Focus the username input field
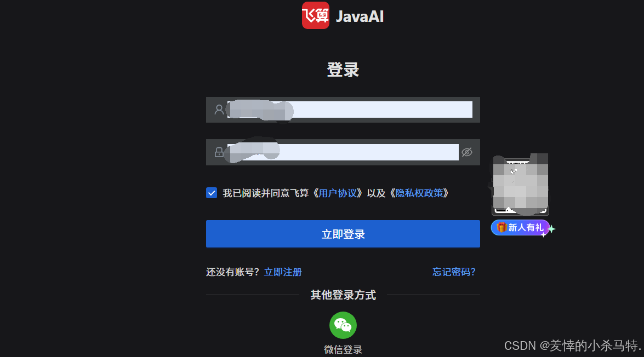Viewport: 644px width, 357px height. pyautogui.click(x=350, y=110)
